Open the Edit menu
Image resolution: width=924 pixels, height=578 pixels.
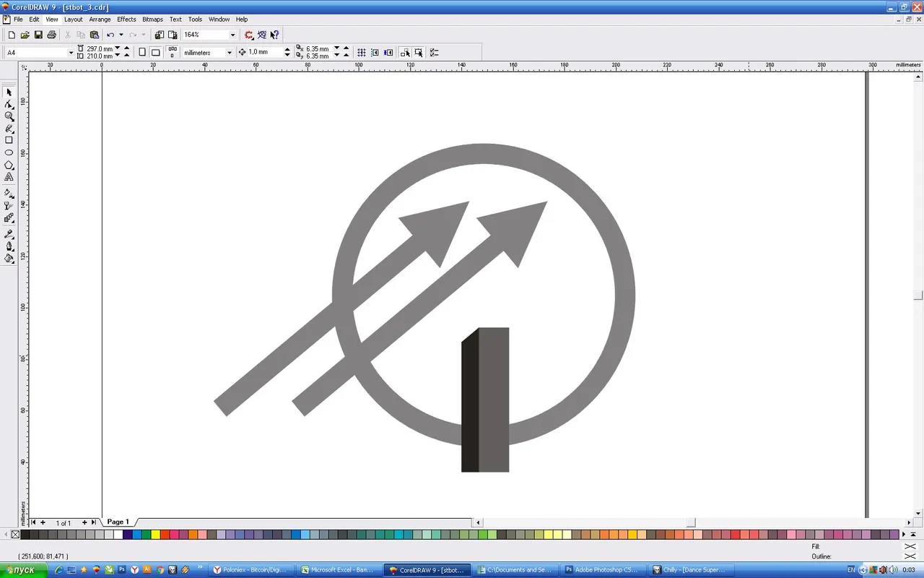pyautogui.click(x=34, y=20)
